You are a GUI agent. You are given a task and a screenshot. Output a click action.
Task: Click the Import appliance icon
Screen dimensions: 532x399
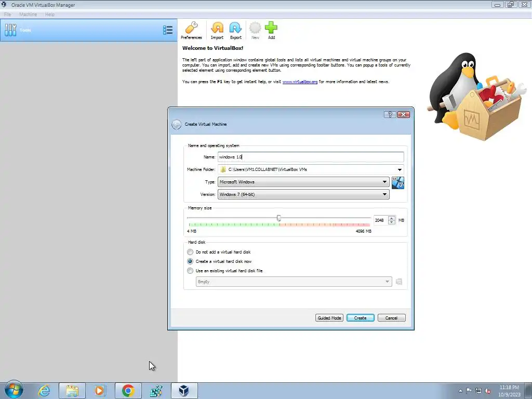[x=217, y=31]
